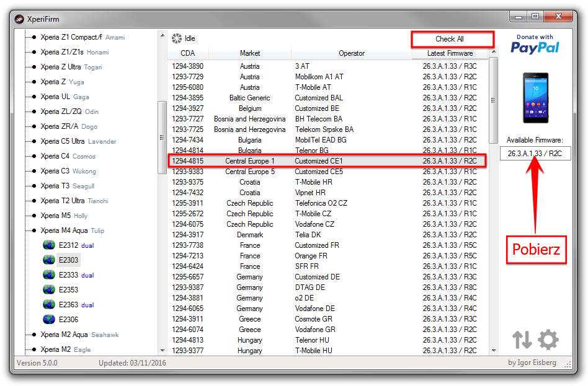Click the up-down arrows transfer icon
The height and width of the screenshot is (386, 588).
click(522, 340)
